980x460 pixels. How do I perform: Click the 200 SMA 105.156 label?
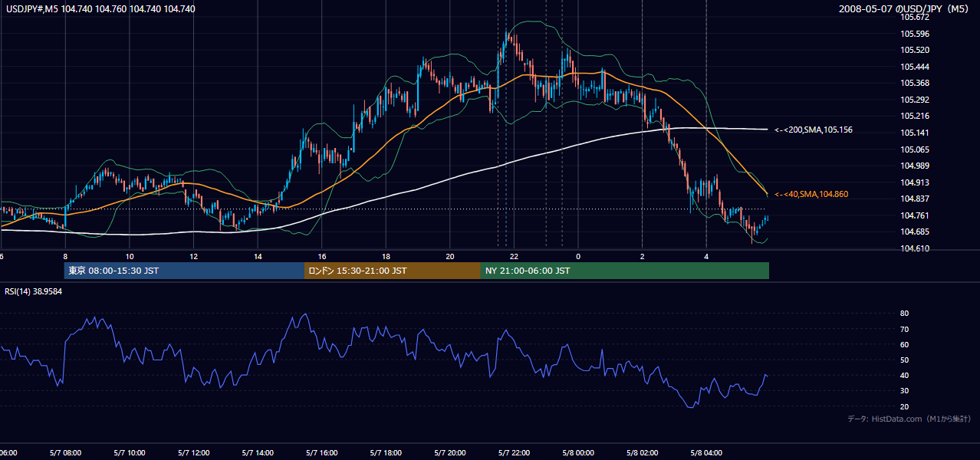pyautogui.click(x=814, y=130)
